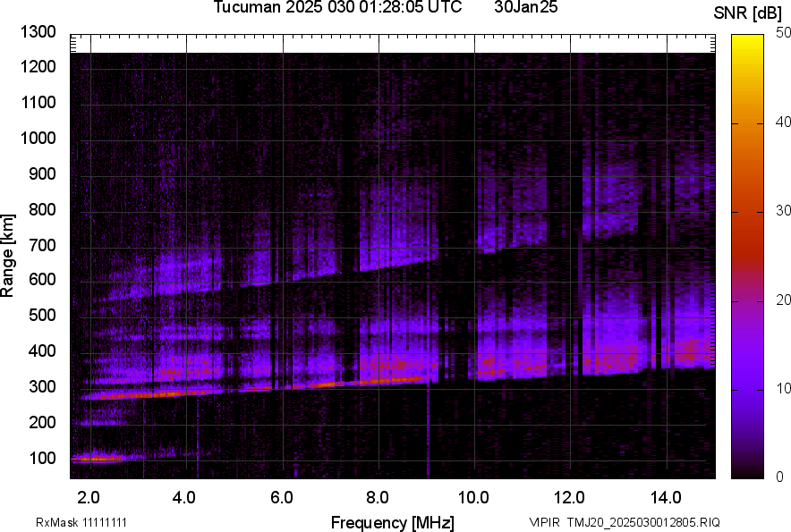The image size is (791, 532).
Task: Click the purple region of the SNR colorbar
Action: 748,376
